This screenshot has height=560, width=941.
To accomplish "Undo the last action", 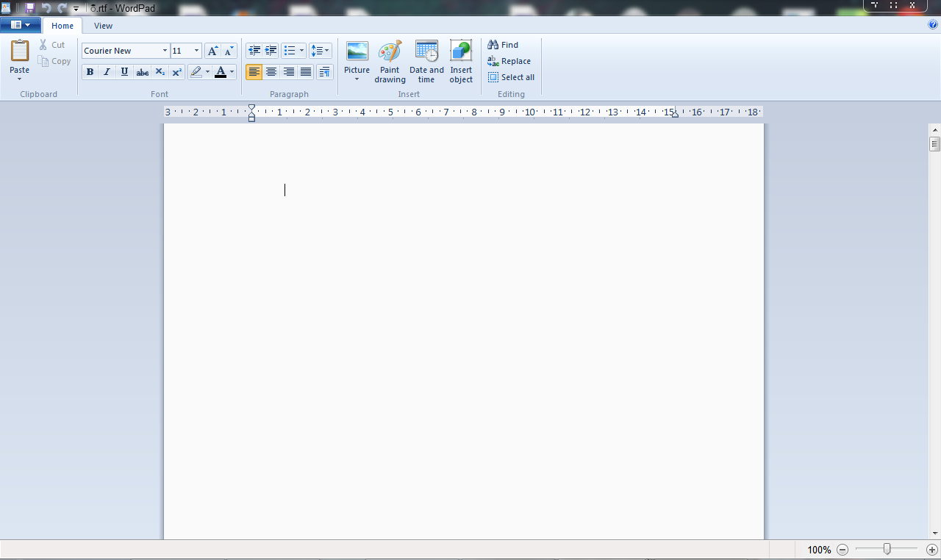I will 46,8.
